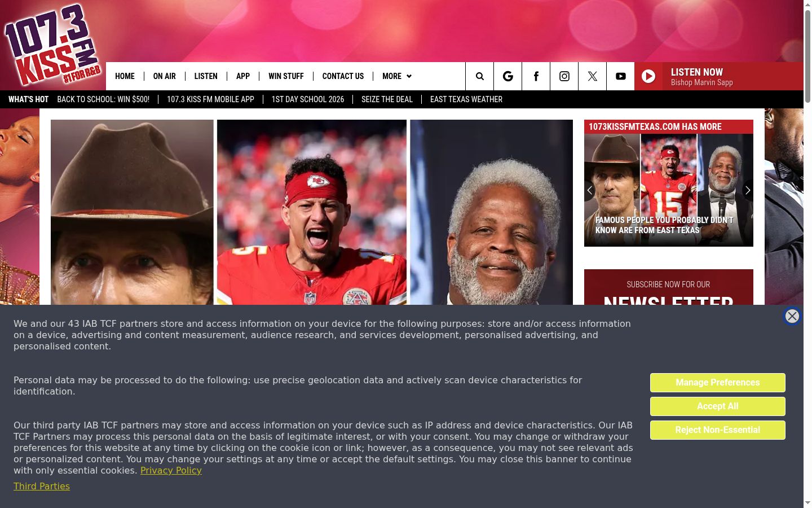Click the X (Twitter) icon
This screenshot has height=508, width=812.
pyautogui.click(x=592, y=76)
